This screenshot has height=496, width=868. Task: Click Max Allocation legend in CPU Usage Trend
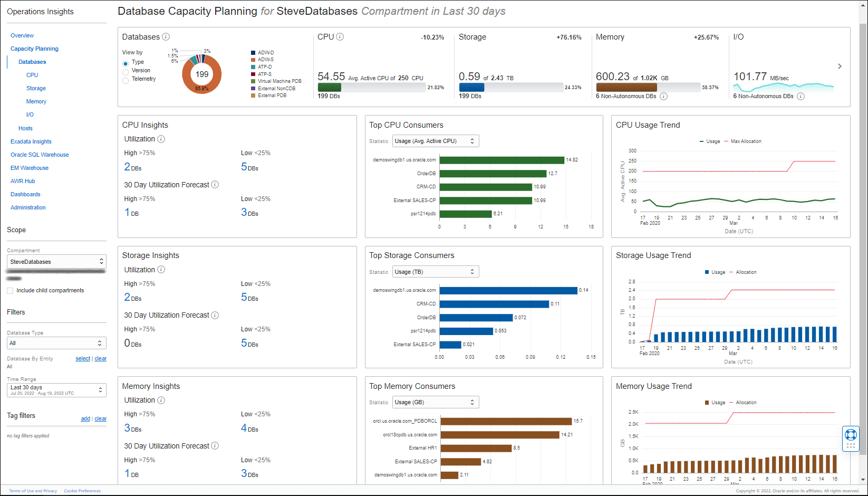coord(742,141)
